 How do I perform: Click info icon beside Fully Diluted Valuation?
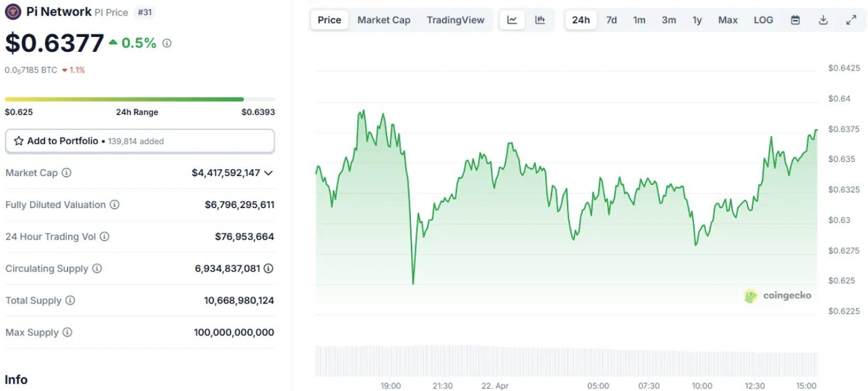pos(114,205)
